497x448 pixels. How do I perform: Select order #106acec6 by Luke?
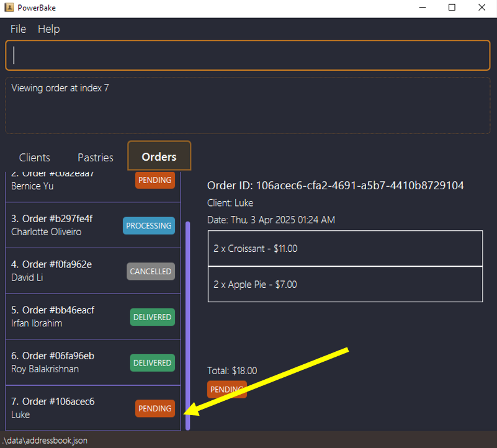pyautogui.click(x=62, y=408)
